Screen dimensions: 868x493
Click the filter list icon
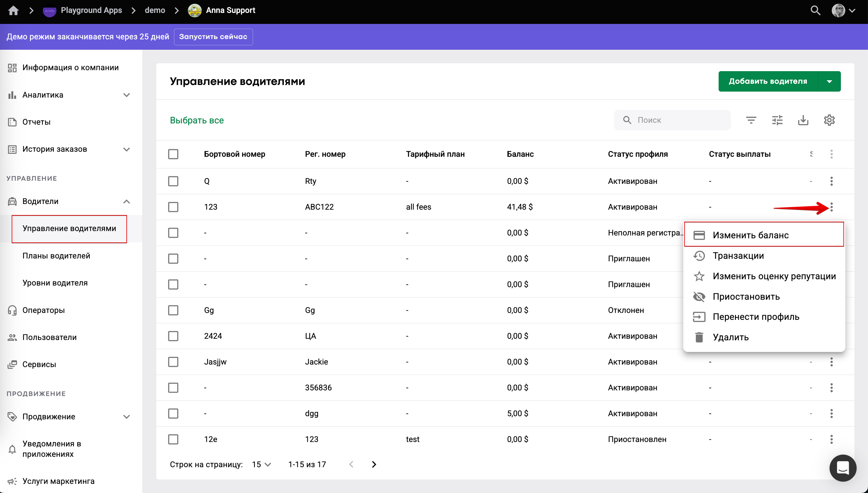751,120
